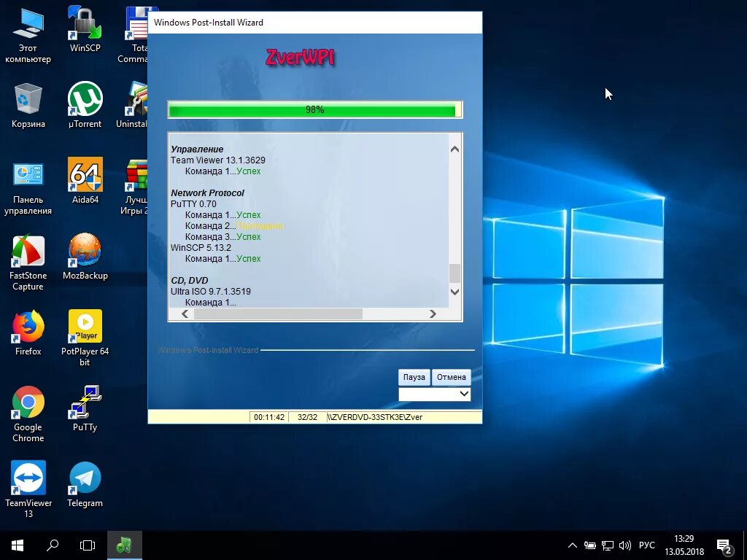Click the taskbar search magnifier
The height and width of the screenshot is (560, 747).
[x=53, y=545]
